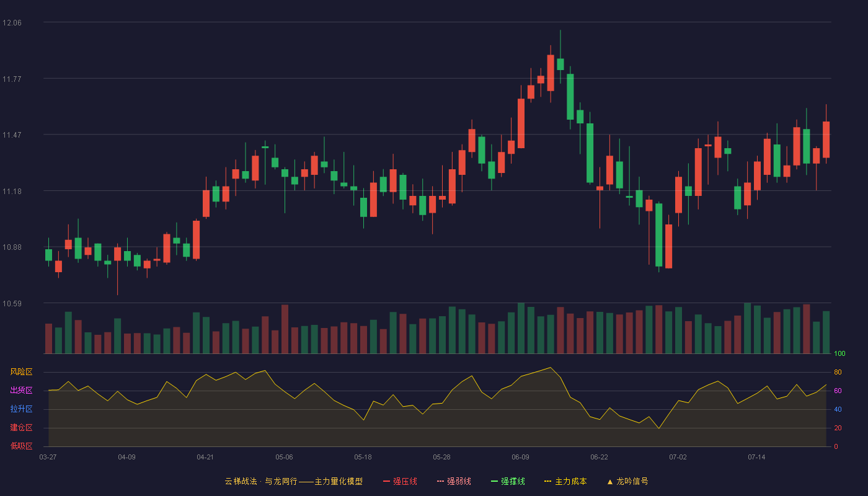
Task: Click the 06-22 date label
Action: [x=600, y=457]
